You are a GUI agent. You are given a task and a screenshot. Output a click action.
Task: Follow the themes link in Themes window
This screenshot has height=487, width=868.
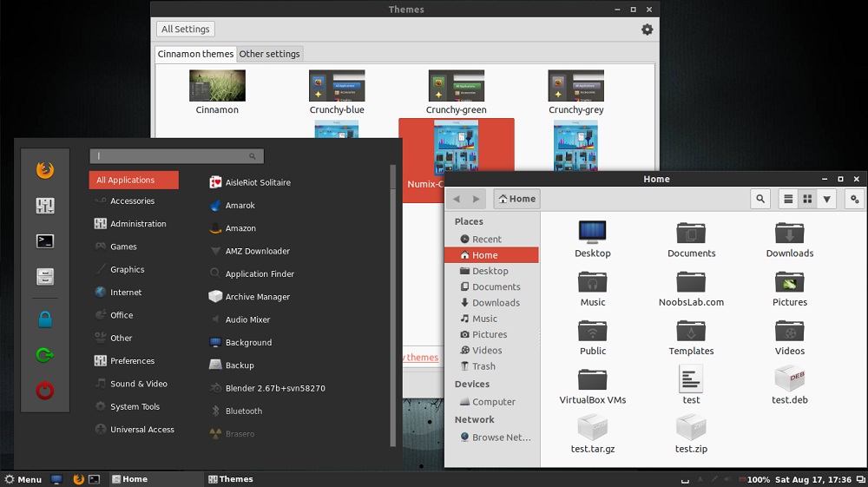pos(421,358)
